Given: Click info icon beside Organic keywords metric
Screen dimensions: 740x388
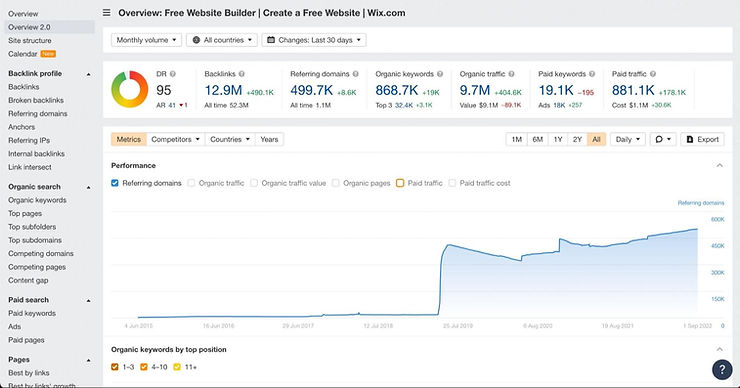Looking at the screenshot, I should click(x=440, y=74).
